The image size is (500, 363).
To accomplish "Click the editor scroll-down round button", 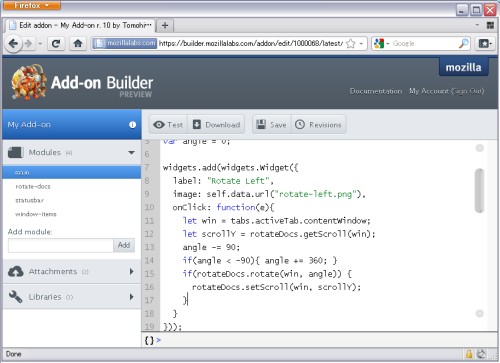I will 480,313.
